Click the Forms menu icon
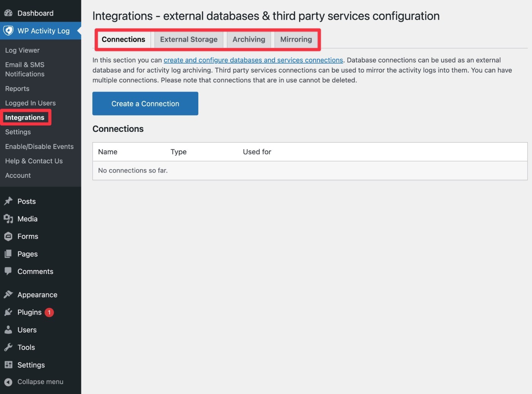532x394 pixels. pos(8,236)
